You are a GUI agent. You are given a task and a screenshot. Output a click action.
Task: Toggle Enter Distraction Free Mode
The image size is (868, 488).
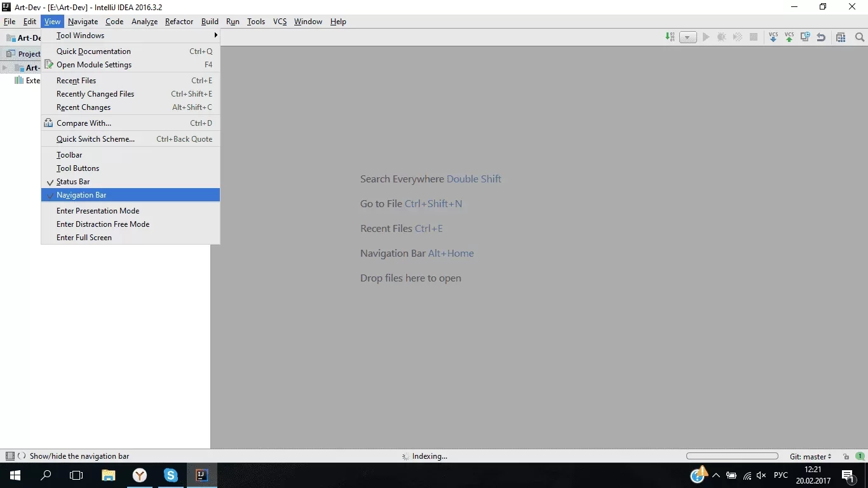[x=130, y=224]
